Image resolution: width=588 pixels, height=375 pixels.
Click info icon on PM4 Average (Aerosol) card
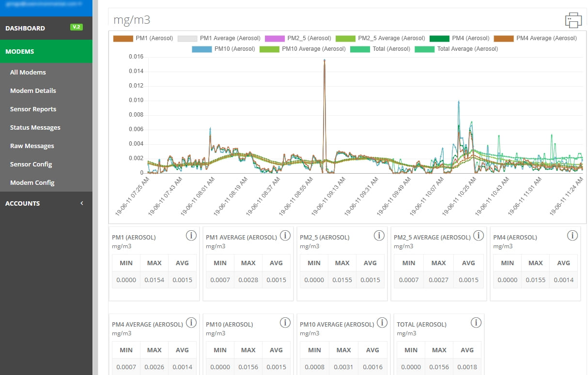click(191, 323)
